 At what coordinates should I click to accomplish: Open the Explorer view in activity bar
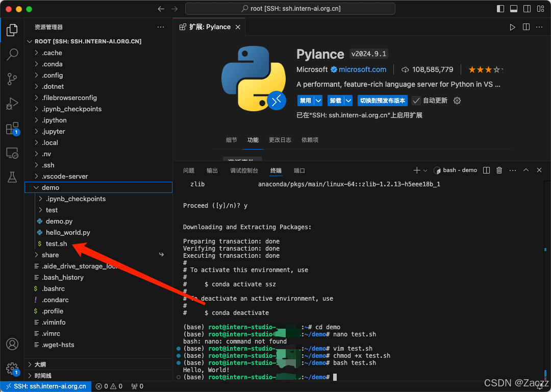pyautogui.click(x=12, y=30)
